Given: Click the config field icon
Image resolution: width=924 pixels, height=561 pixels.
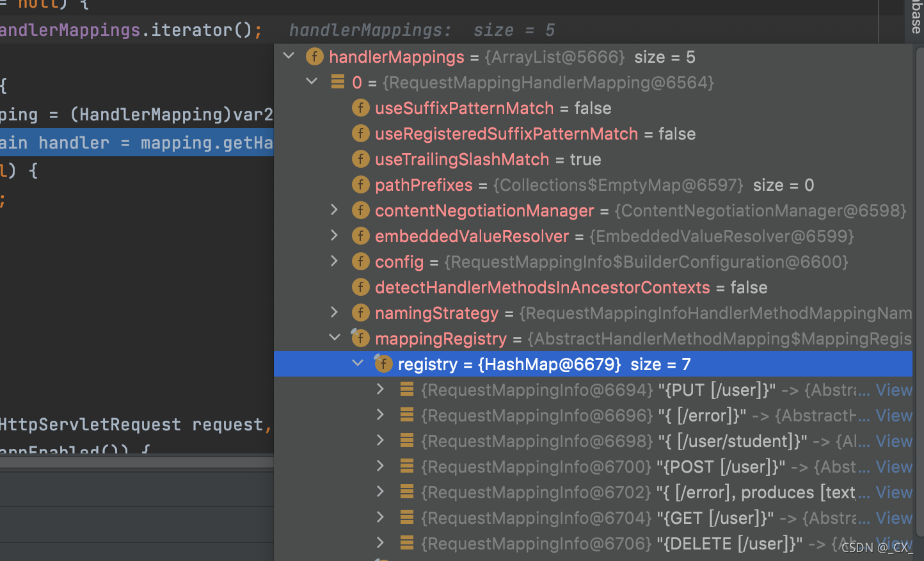Looking at the screenshot, I should [360, 261].
